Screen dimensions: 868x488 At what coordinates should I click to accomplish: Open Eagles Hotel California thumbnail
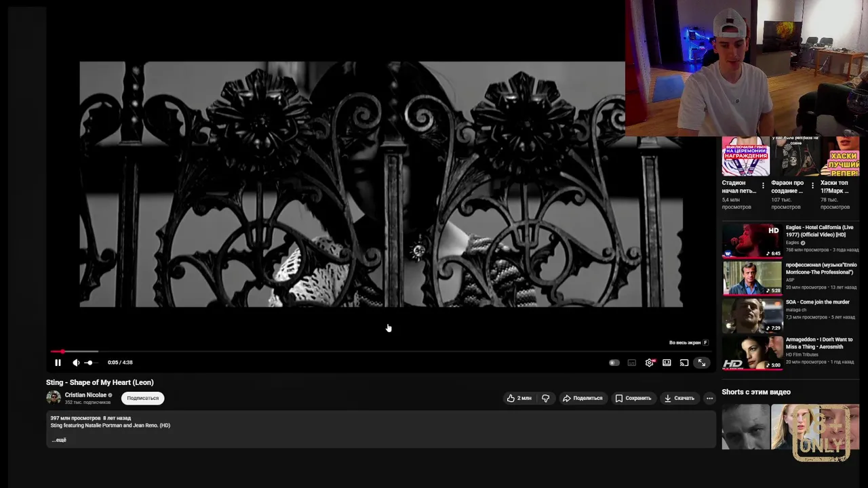[752, 241]
